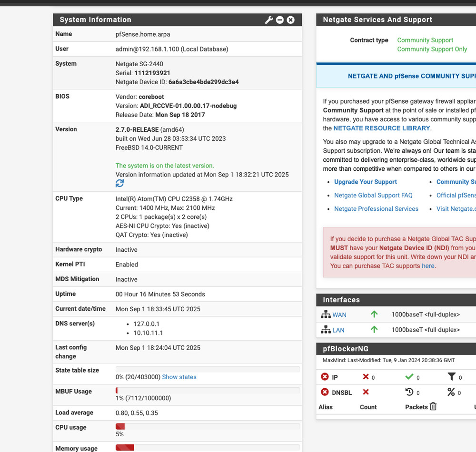
Task: Click the red IP status icon
Action: 325,377
